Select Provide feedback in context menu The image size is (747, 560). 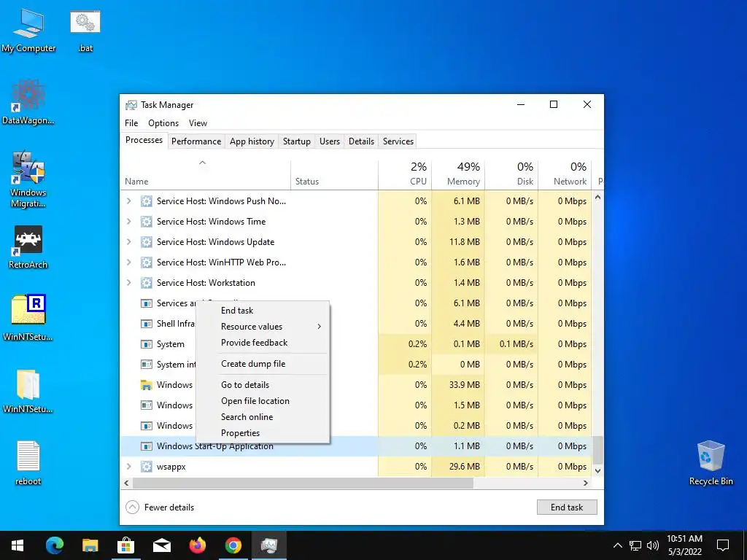263,343
